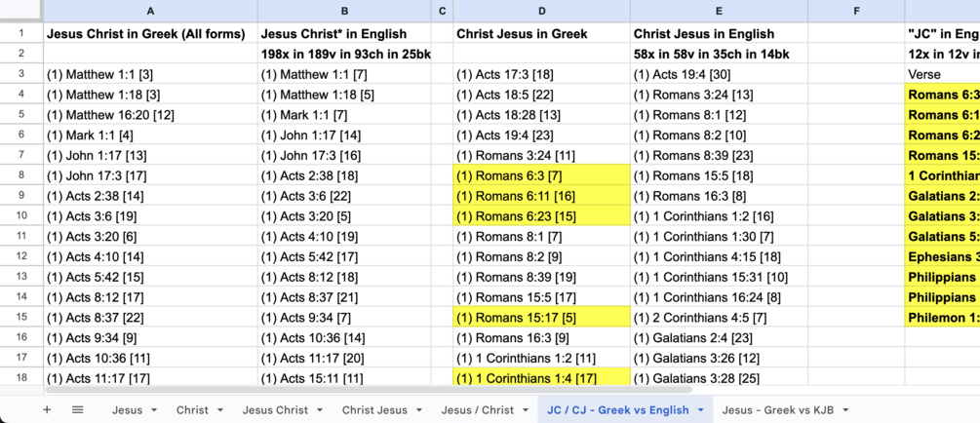Open the all sheets list icon
Screen dimensions: 980x423
[78, 410]
